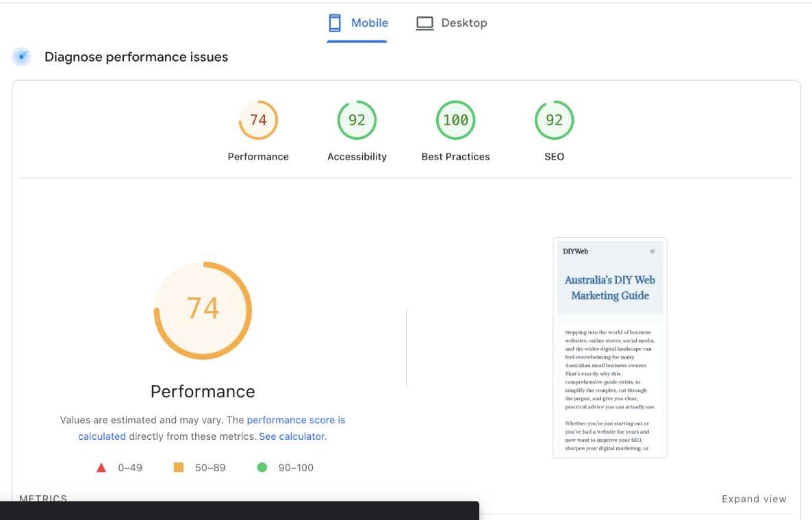This screenshot has height=520, width=812.
Task: Click the See calculator link
Action: 290,436
